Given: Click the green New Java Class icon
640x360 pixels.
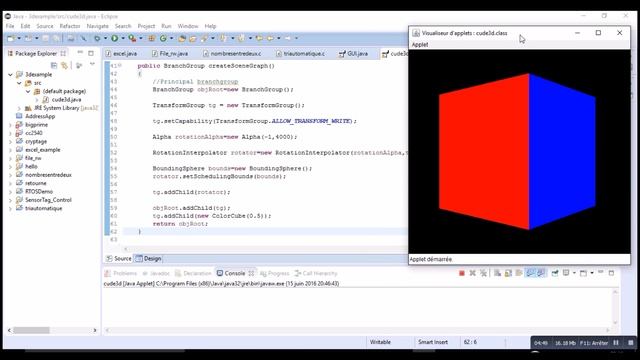Looking at the screenshot, I should point(163,38).
